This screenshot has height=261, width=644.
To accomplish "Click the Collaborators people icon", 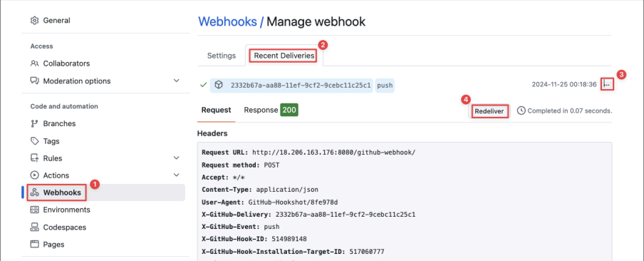I will pos(35,63).
